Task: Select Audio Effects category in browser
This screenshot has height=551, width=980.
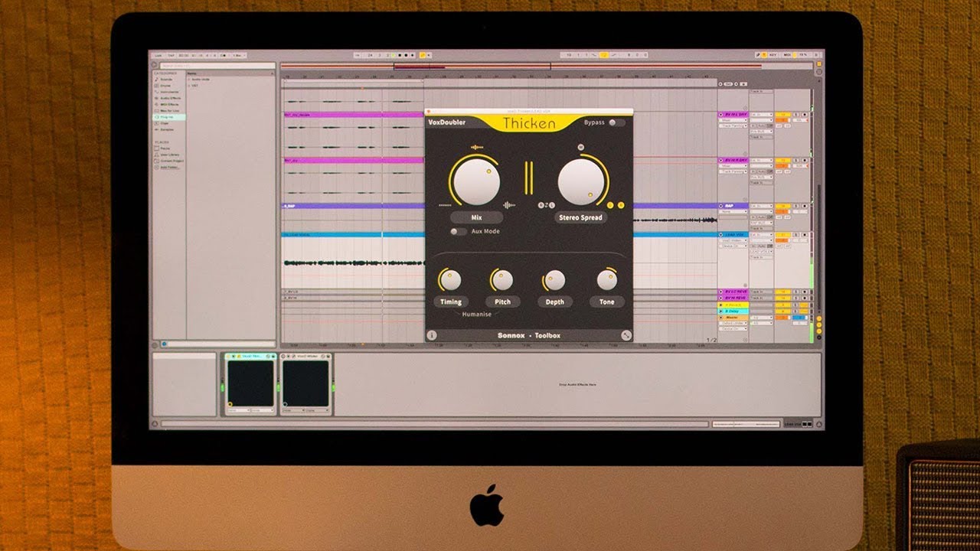Action: point(170,98)
